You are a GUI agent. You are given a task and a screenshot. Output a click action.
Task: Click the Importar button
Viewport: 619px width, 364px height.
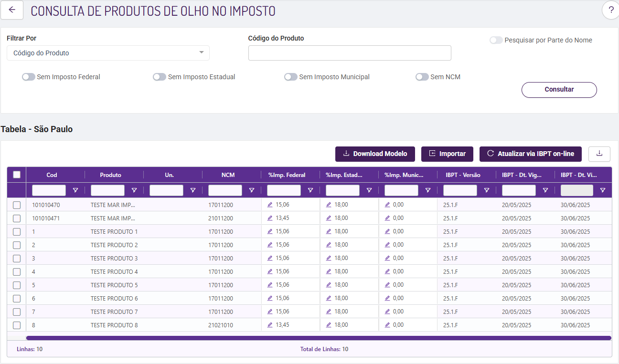[447, 154]
